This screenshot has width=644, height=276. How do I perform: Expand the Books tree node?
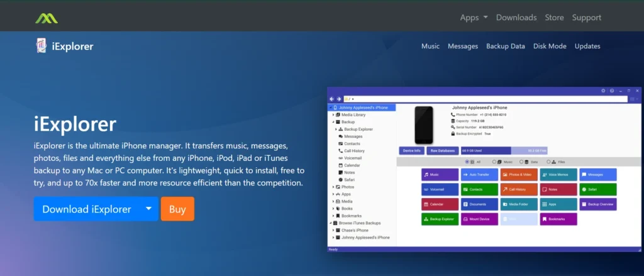point(333,209)
